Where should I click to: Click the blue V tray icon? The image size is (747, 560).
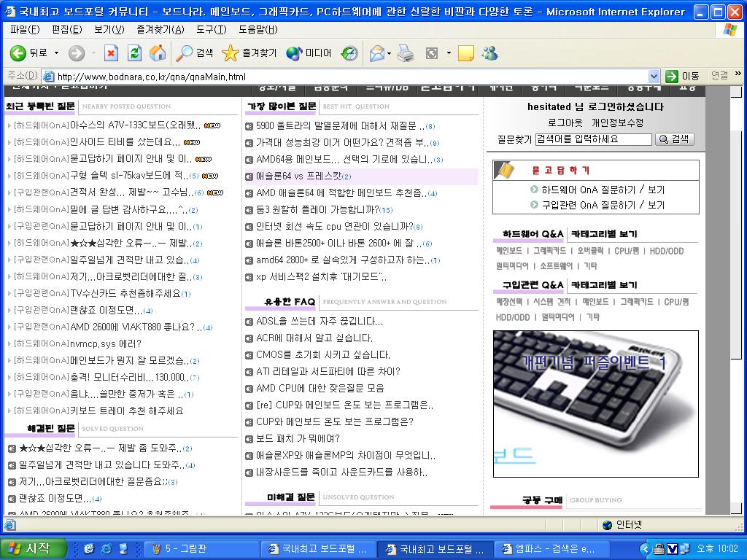point(672,549)
